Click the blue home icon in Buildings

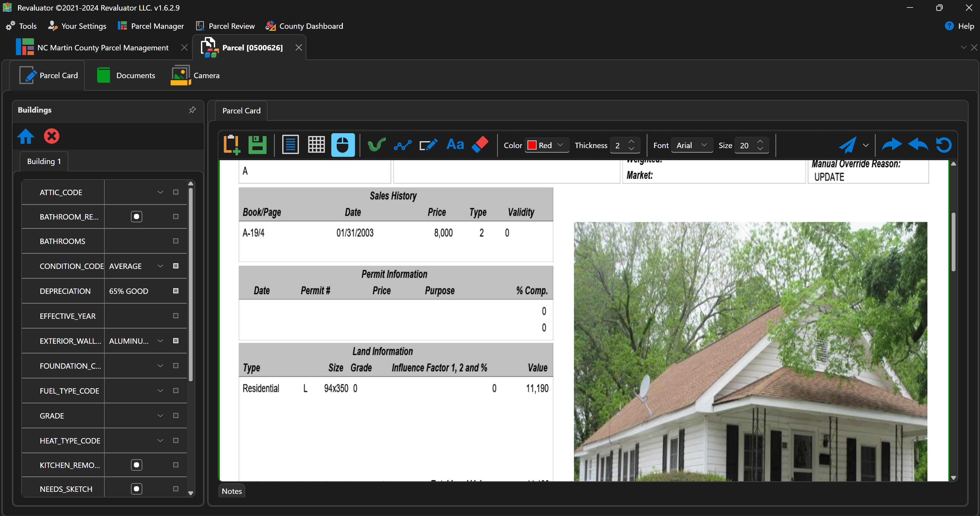click(x=25, y=136)
